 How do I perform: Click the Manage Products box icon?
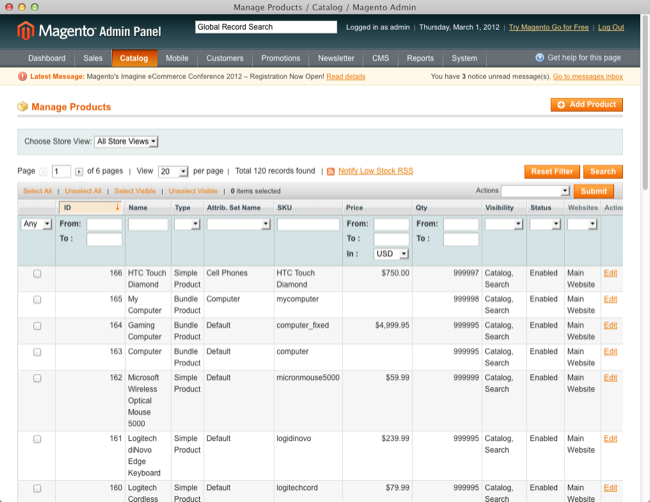pos(22,107)
